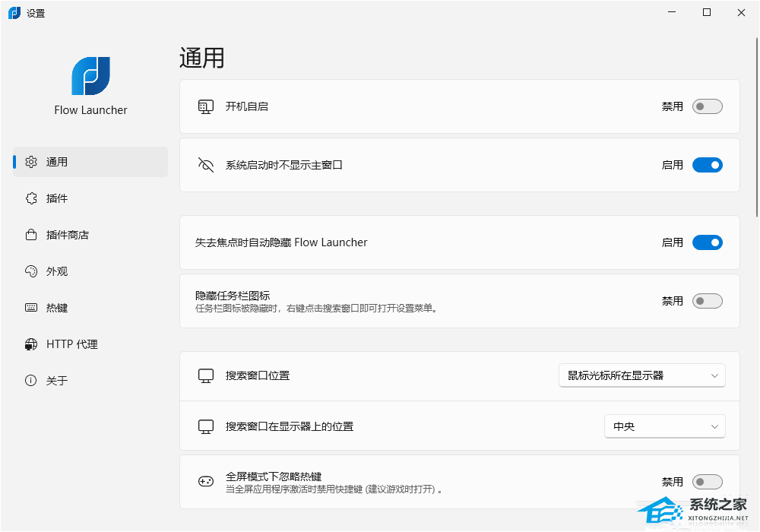
Task: Click the vertical scrollbar on the right
Action: (x=757, y=126)
